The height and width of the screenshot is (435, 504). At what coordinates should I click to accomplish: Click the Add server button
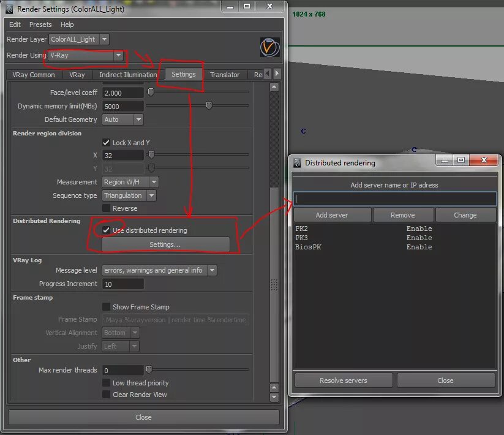pyautogui.click(x=332, y=215)
